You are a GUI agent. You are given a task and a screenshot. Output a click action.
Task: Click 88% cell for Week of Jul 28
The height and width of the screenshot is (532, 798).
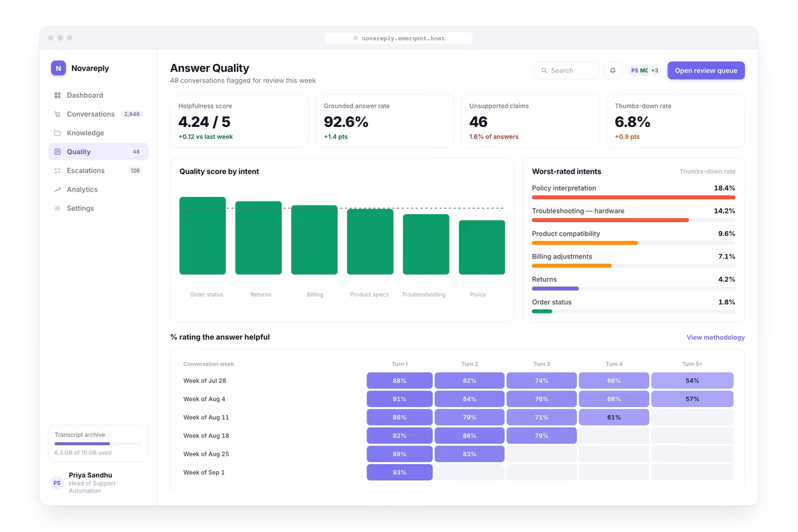pyautogui.click(x=400, y=381)
